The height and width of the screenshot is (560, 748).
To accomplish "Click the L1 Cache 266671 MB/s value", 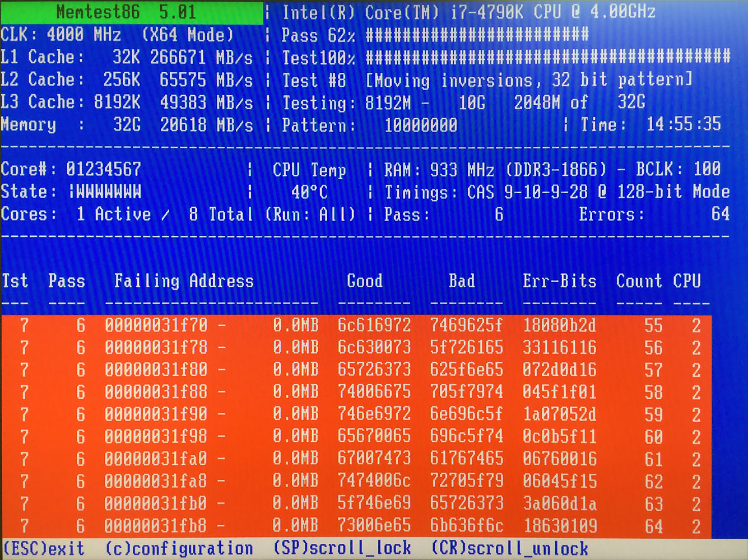I will (201, 57).
